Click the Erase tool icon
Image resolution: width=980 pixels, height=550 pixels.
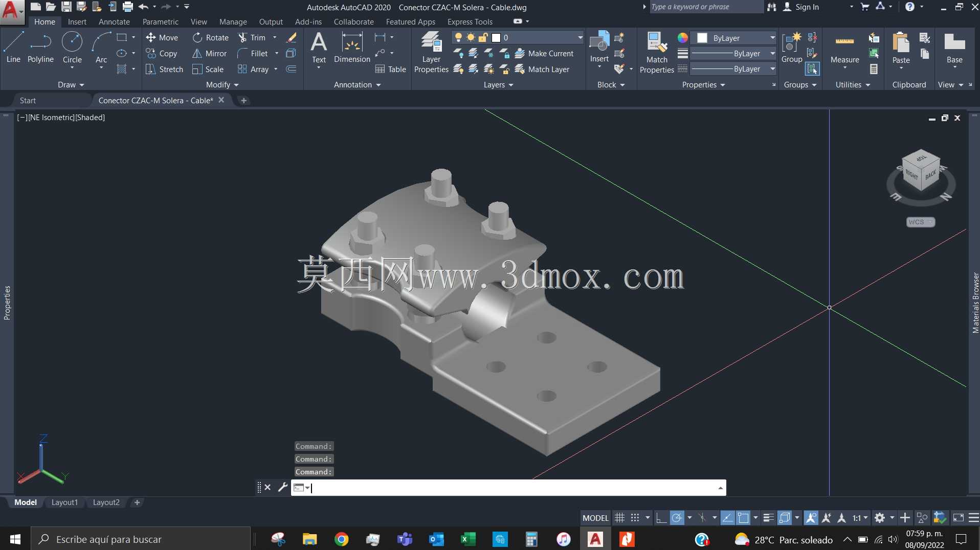[292, 37]
